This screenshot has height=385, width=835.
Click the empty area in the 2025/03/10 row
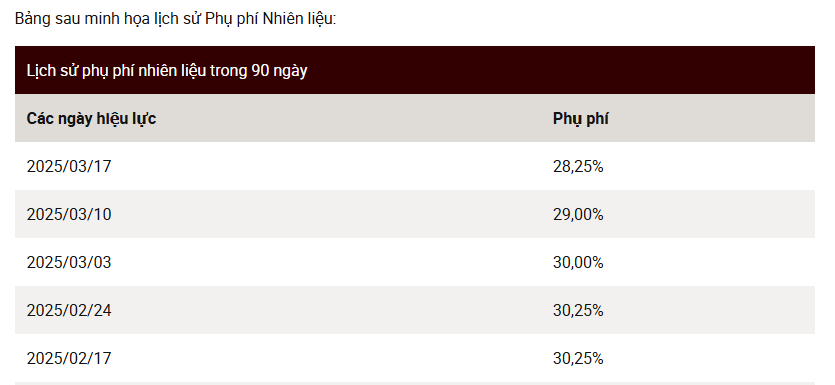tap(330, 215)
